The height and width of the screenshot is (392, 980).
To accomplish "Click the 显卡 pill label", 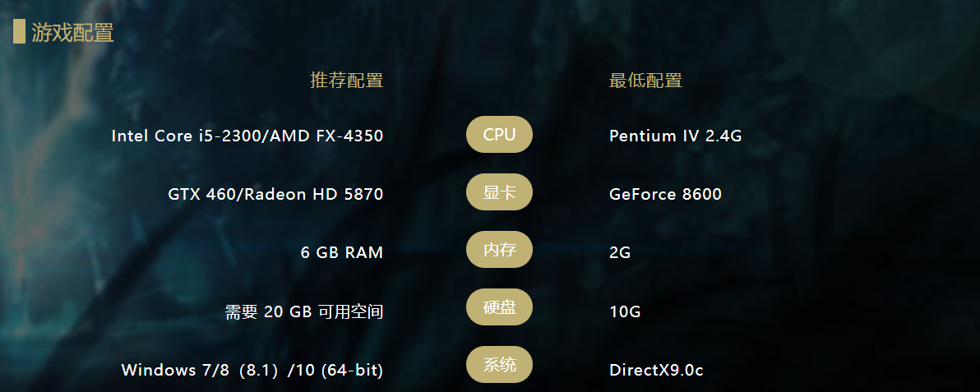I will 499,193.
